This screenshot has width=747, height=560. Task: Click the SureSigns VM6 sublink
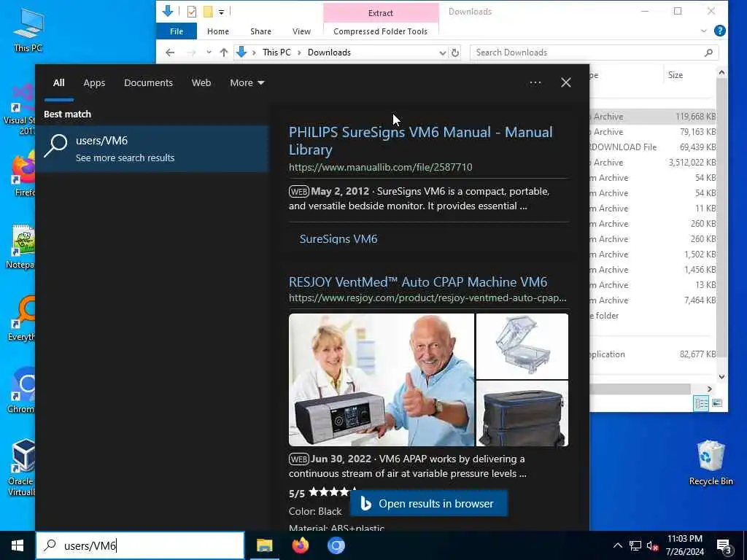[x=338, y=239]
